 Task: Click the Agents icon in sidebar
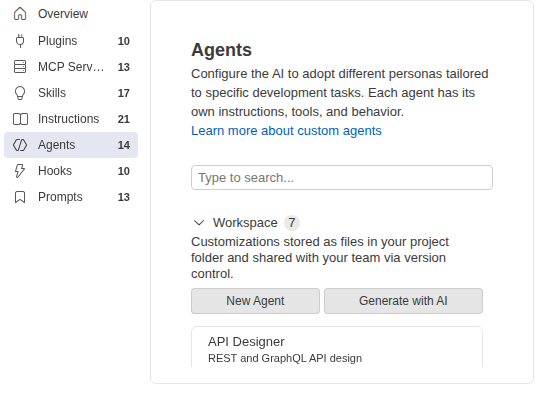click(20, 145)
